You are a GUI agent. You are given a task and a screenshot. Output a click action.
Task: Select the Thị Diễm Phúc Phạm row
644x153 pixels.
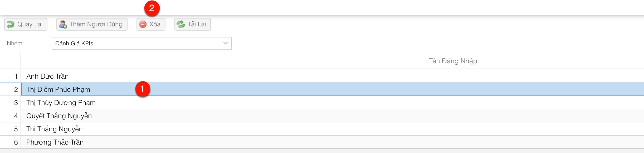coord(58,89)
